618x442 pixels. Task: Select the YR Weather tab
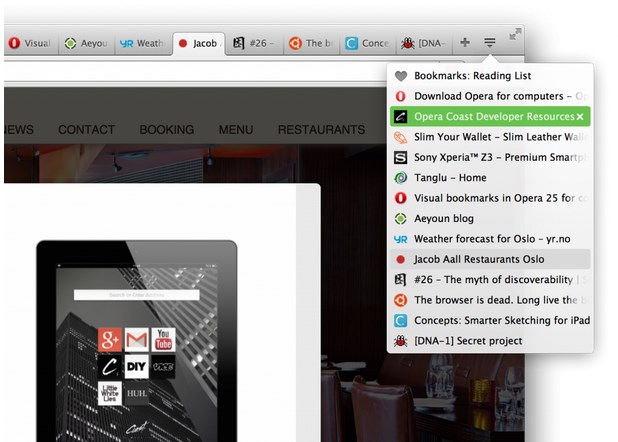[x=143, y=43]
